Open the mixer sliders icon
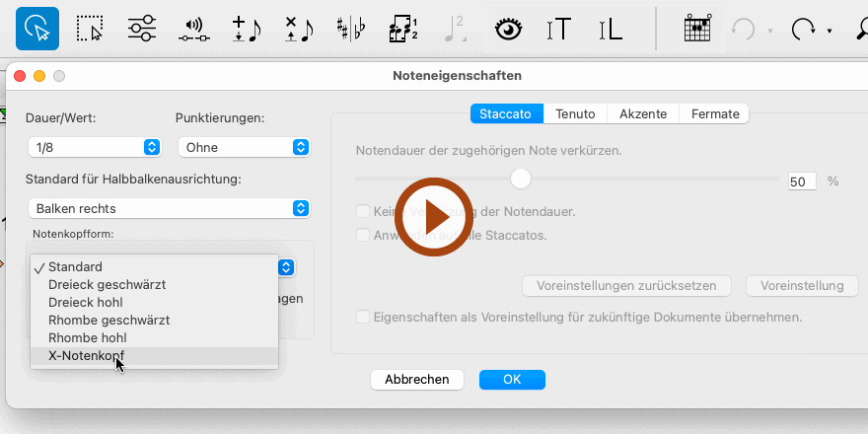Viewport: 868px width, 434px height. pyautogui.click(x=142, y=29)
